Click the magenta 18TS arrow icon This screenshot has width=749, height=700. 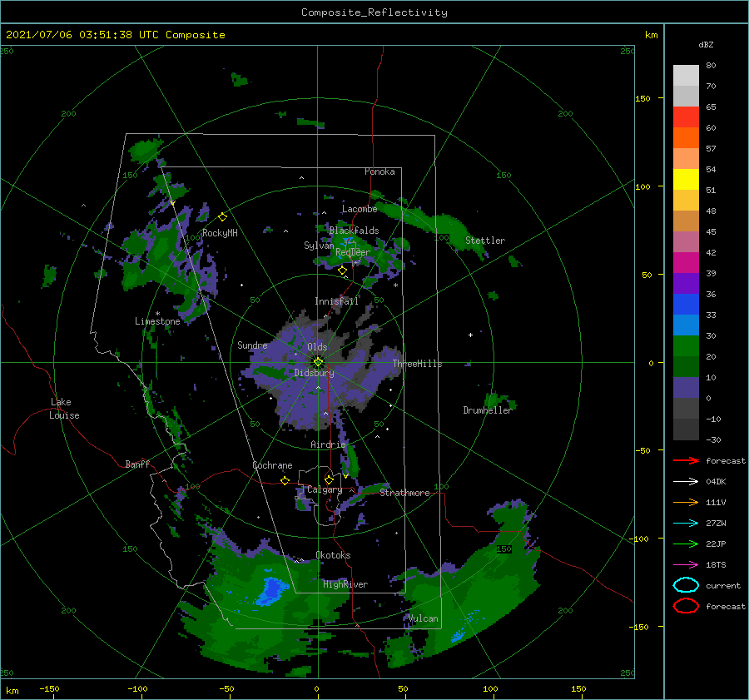686,565
